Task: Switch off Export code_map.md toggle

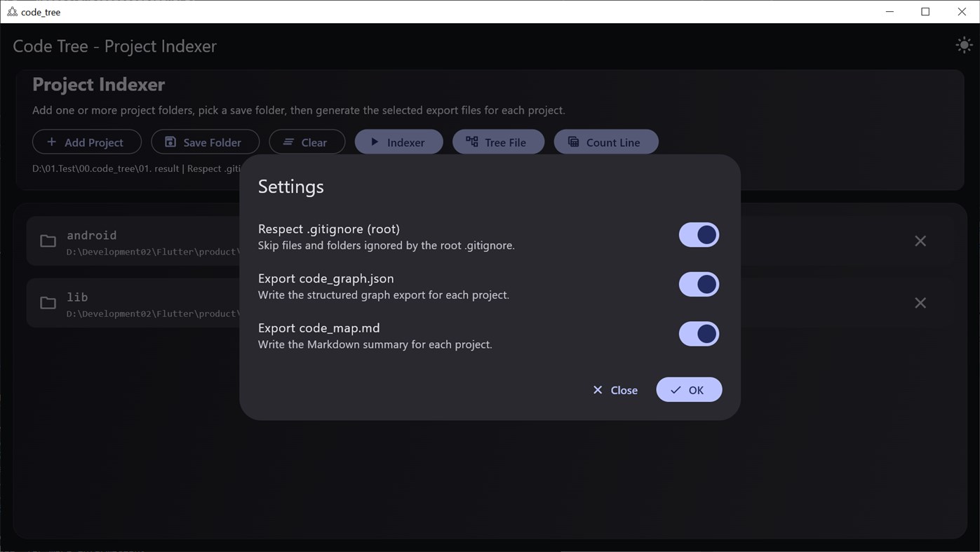Action: pyautogui.click(x=699, y=334)
